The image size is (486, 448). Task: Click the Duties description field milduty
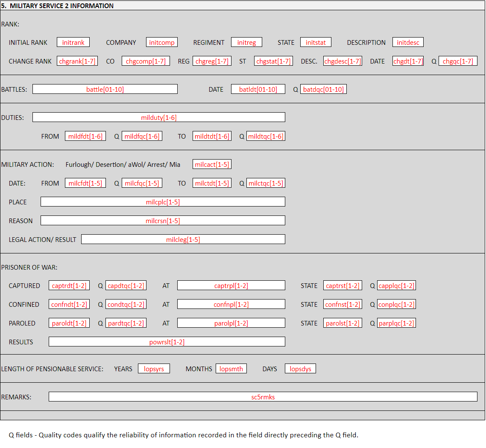click(158, 117)
